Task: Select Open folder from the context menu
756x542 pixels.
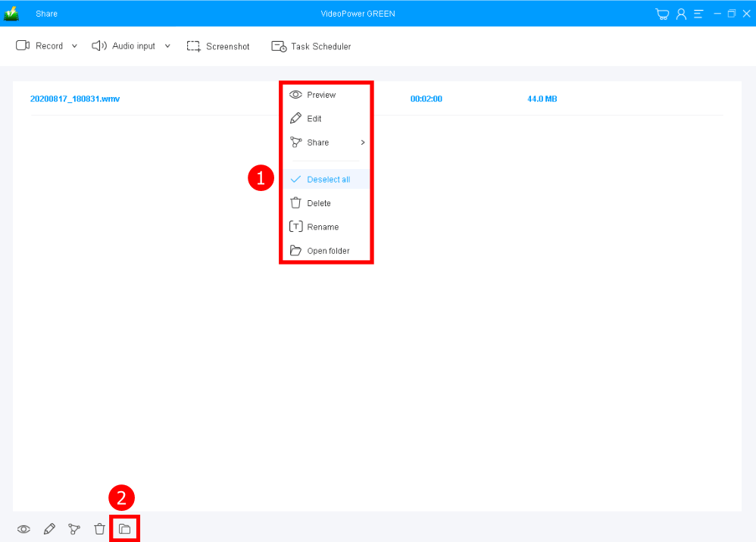Action: [329, 250]
